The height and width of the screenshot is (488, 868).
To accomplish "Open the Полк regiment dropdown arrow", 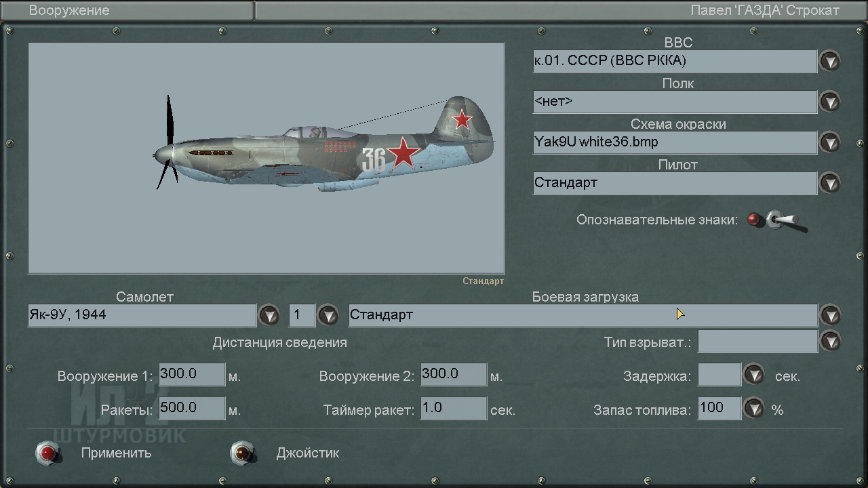I will click(x=830, y=102).
